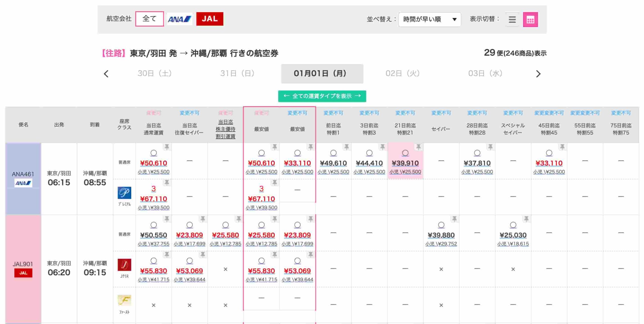Pin ANA461 ¥33,110 Tokuwari45 fare
Screen dimensions: 644x324
(x=562, y=147)
